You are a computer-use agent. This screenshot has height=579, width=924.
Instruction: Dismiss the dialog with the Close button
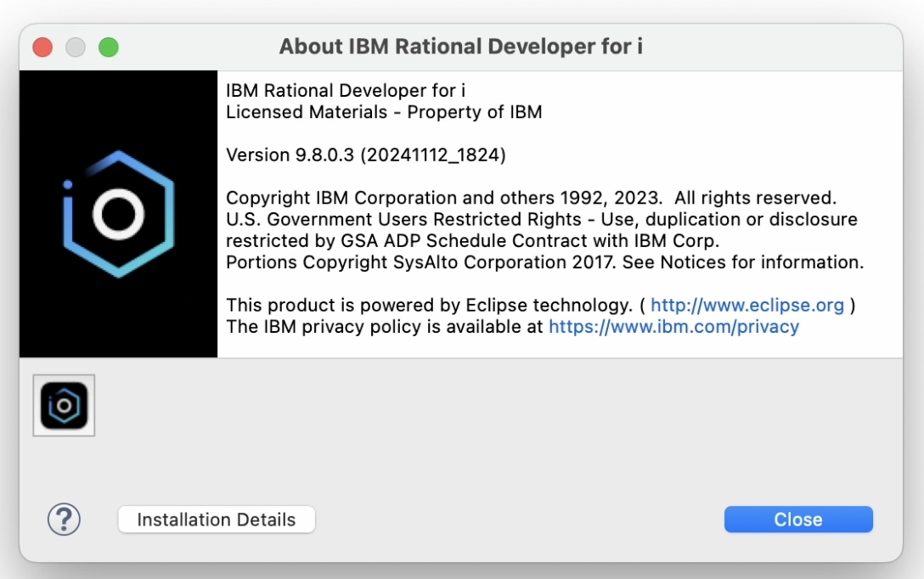pyautogui.click(x=797, y=519)
